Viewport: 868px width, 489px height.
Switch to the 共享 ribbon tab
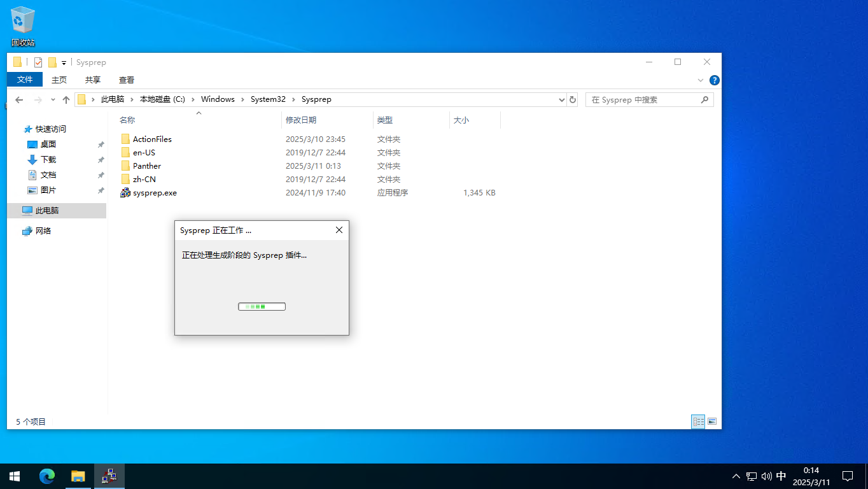point(93,80)
